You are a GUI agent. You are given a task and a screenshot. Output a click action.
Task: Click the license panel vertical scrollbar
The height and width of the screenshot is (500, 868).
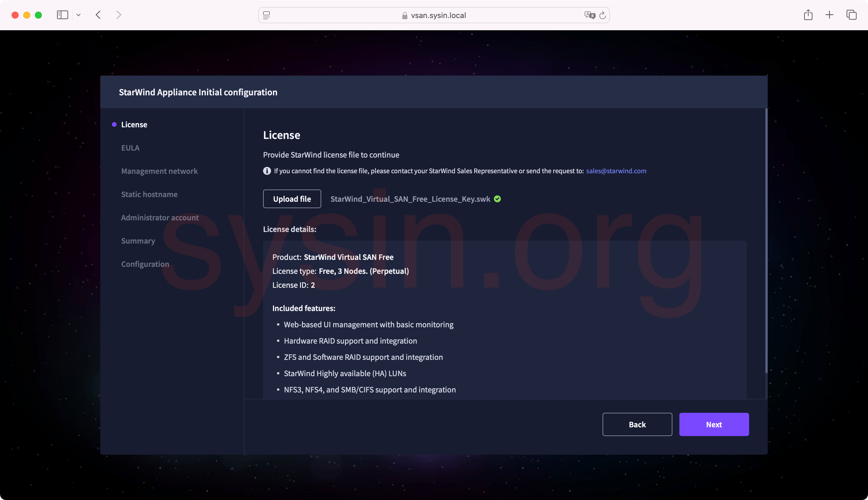pos(766,240)
